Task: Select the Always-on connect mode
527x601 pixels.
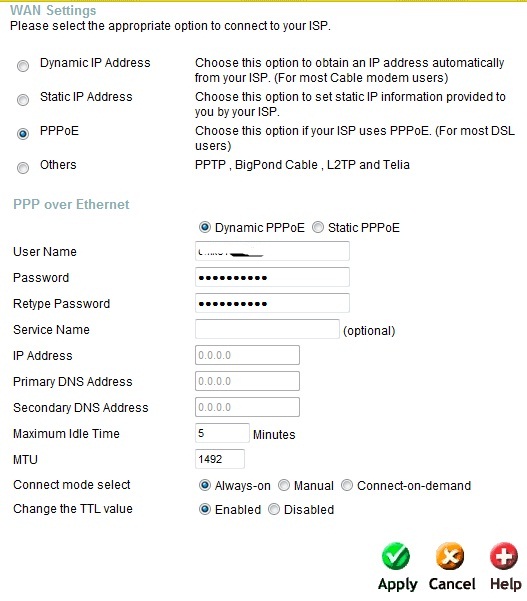Action: click(x=205, y=485)
